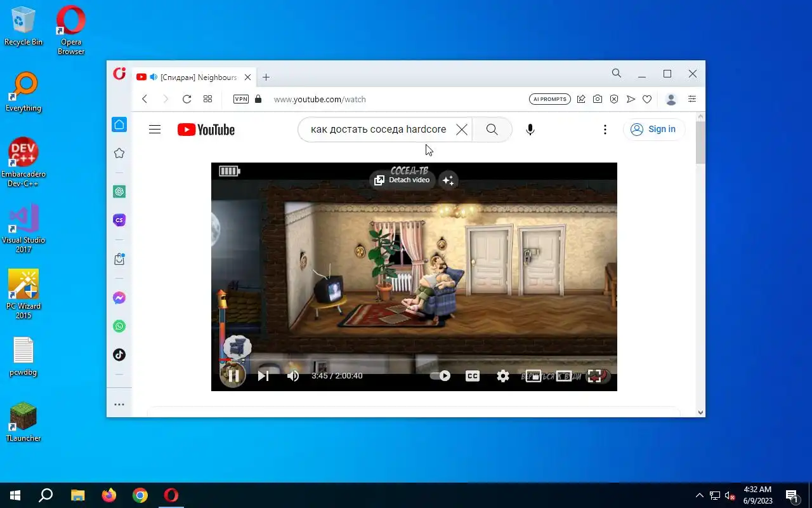
Task: Open the Opera main menu logo
Action: 119,74
